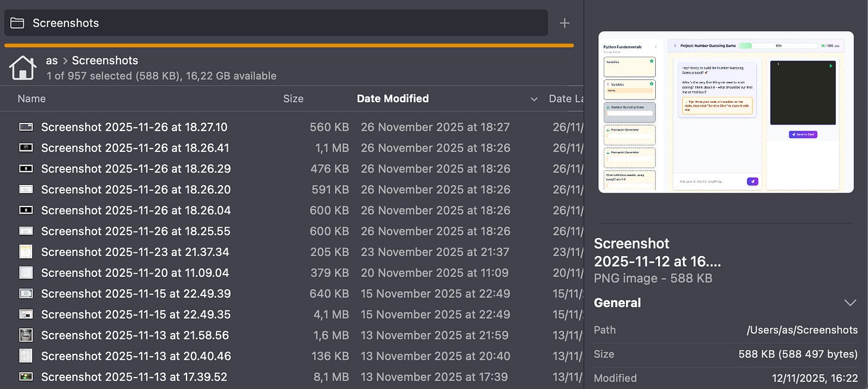Viewport: 868px width, 389px height.
Task: Select Screenshot 2025-11-26 at 18.26.29
Action: click(136, 169)
